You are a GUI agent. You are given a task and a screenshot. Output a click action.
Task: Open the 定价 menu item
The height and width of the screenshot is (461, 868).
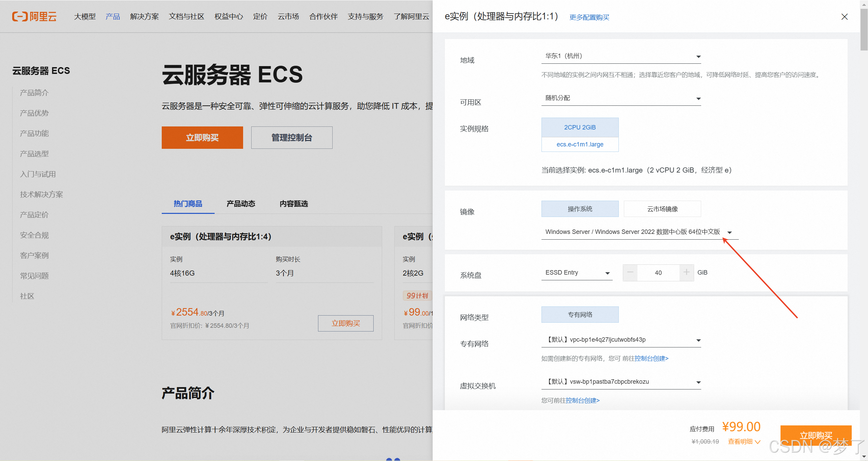(x=260, y=17)
